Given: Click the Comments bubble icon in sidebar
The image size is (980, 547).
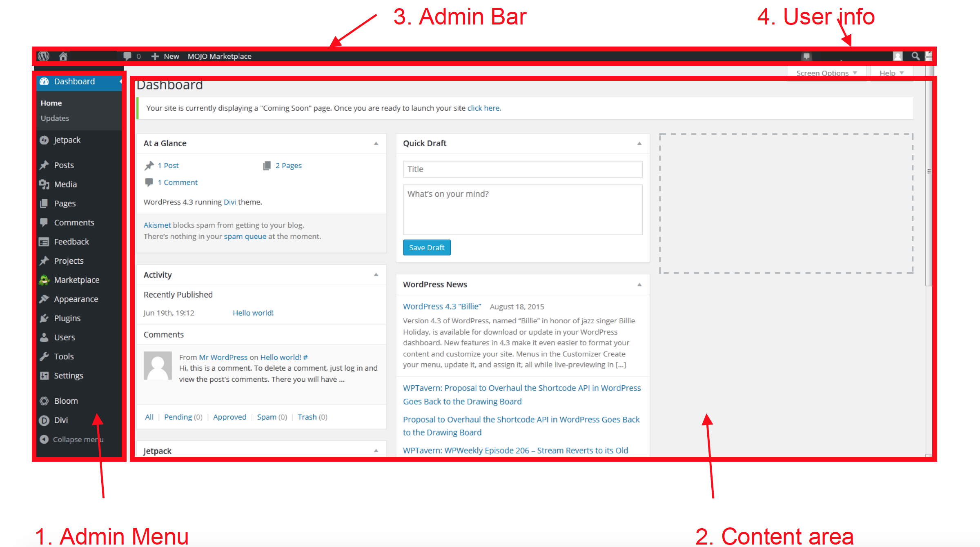Looking at the screenshot, I should click(x=44, y=222).
